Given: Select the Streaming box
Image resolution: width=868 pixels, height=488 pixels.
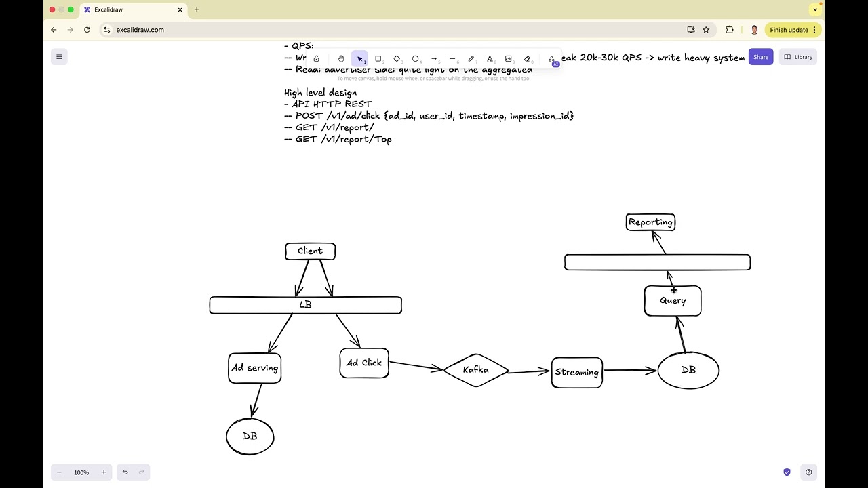Looking at the screenshot, I should tap(577, 373).
